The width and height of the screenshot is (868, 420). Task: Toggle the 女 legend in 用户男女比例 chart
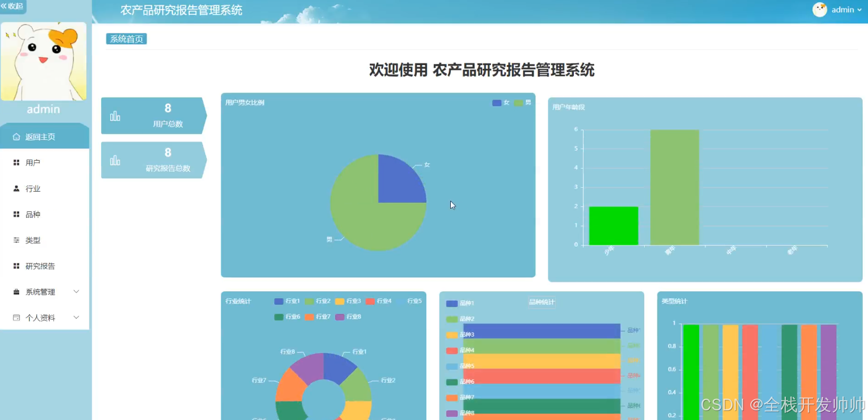pyautogui.click(x=501, y=103)
